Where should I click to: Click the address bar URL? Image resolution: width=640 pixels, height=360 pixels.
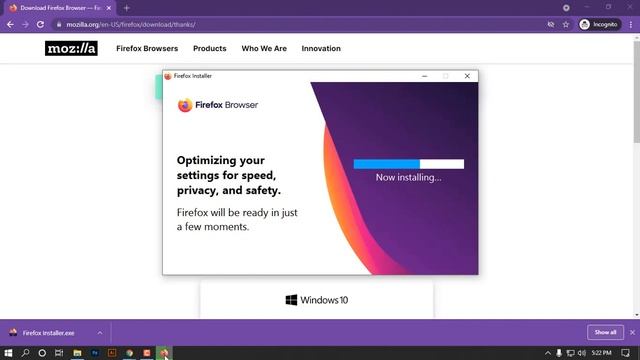pyautogui.click(x=131, y=24)
